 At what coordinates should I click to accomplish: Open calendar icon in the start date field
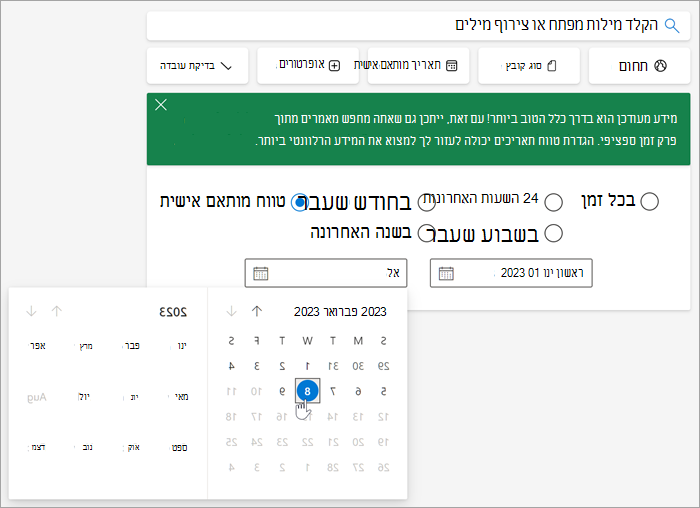tap(446, 273)
